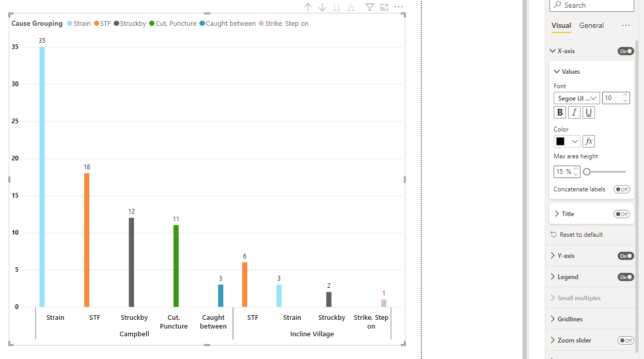644x359 pixels.
Task: Click the Incline Village axis label
Action: [312, 334]
